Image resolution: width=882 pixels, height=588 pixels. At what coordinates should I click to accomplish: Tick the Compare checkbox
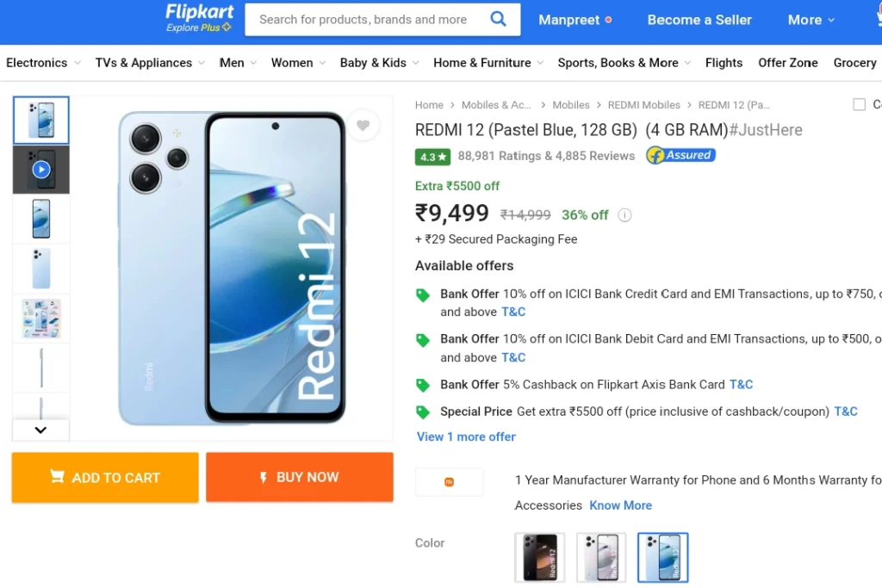(859, 104)
